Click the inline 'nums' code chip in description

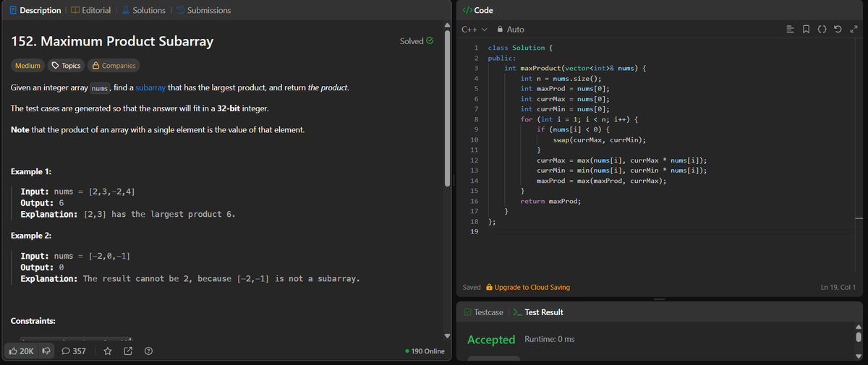99,89
